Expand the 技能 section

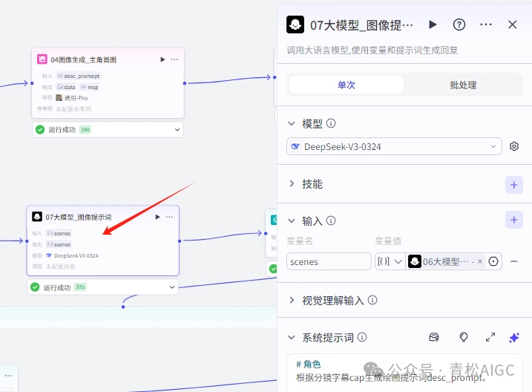coord(292,184)
